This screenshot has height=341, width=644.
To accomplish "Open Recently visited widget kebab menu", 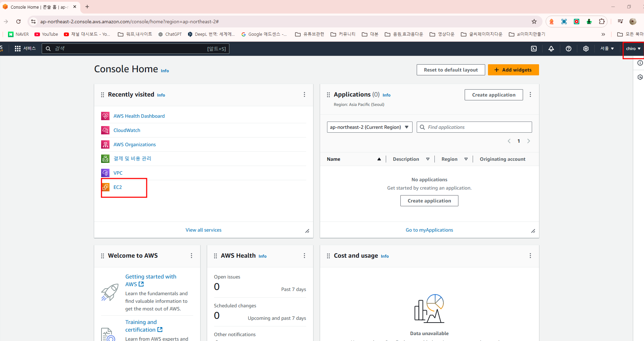I will (304, 94).
